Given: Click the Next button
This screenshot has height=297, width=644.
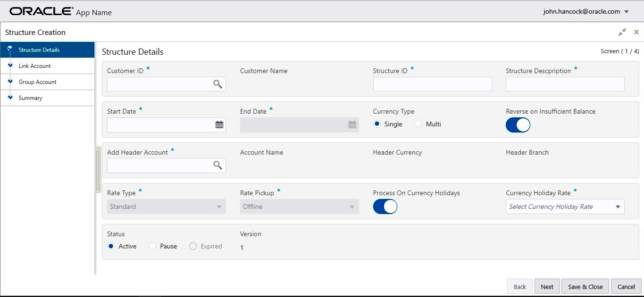Looking at the screenshot, I should click(547, 287).
